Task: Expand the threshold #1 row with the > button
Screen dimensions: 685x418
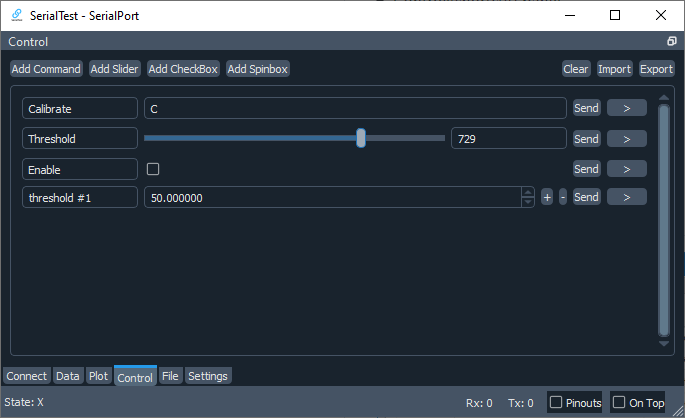Action: [x=626, y=197]
